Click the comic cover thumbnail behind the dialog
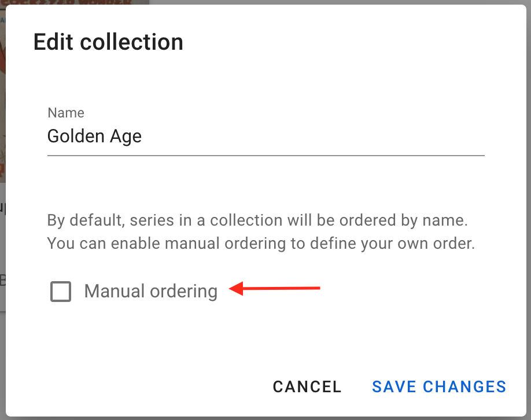 2,87
